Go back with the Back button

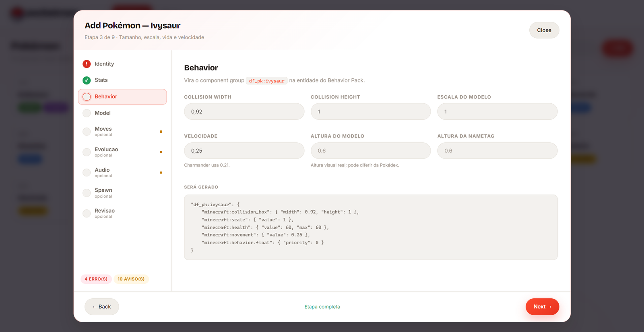(102, 307)
